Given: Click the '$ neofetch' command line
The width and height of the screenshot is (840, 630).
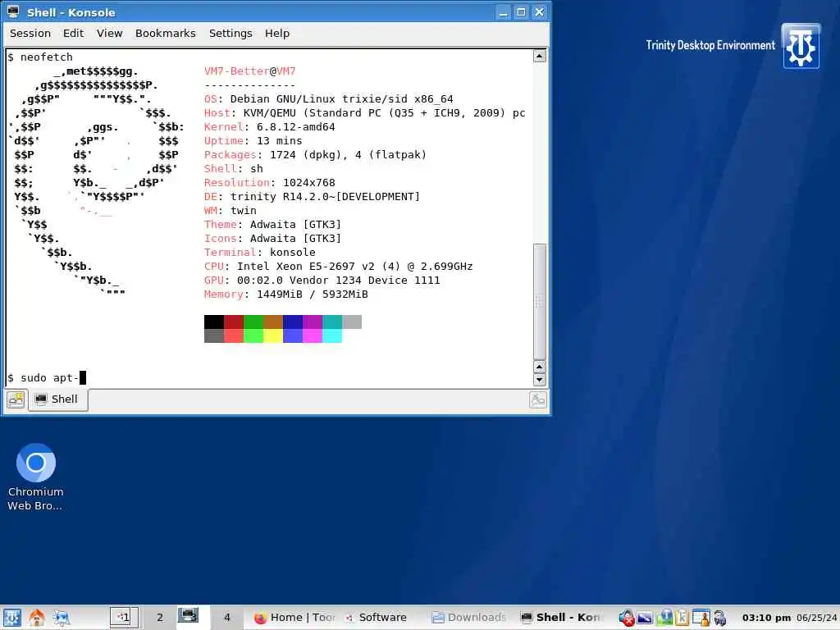Looking at the screenshot, I should pos(40,57).
